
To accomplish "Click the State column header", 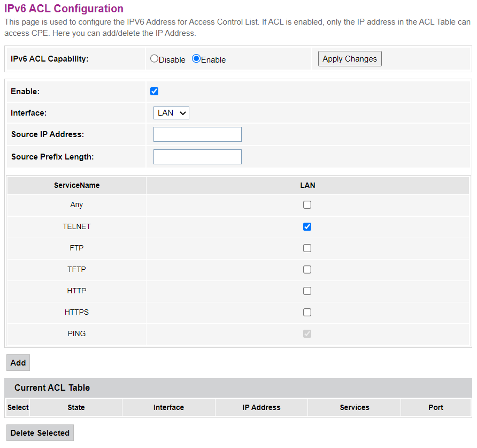I will [x=76, y=407].
